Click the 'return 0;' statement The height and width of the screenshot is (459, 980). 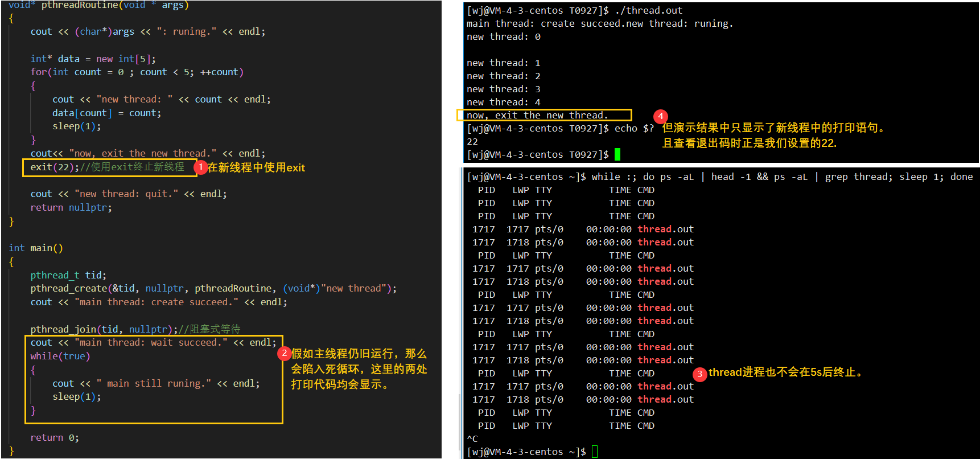(x=55, y=437)
